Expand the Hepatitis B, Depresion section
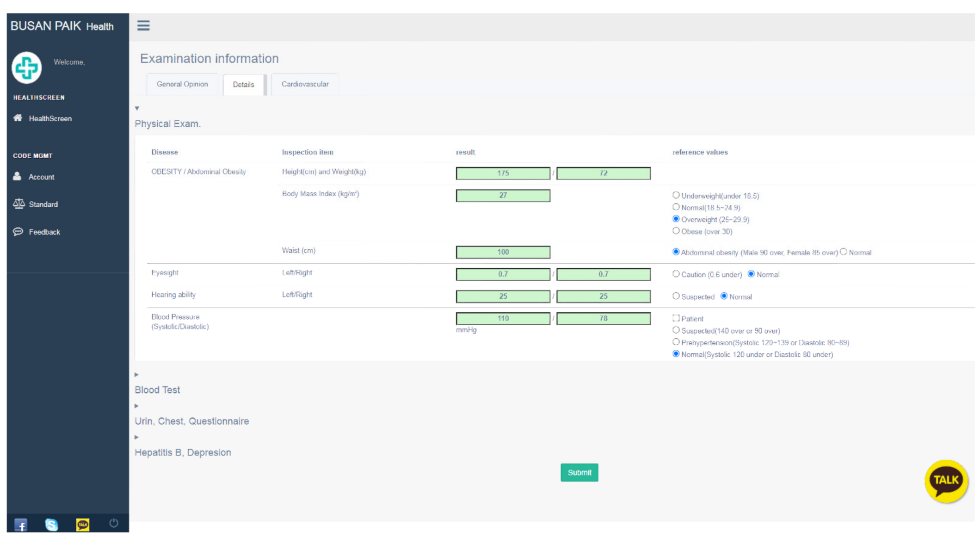The height and width of the screenshot is (538, 980). point(137,437)
